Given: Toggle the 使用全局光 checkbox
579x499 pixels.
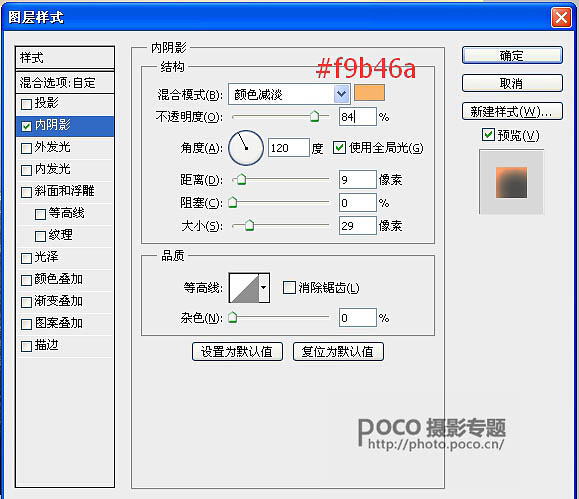Looking at the screenshot, I should coord(339,148).
